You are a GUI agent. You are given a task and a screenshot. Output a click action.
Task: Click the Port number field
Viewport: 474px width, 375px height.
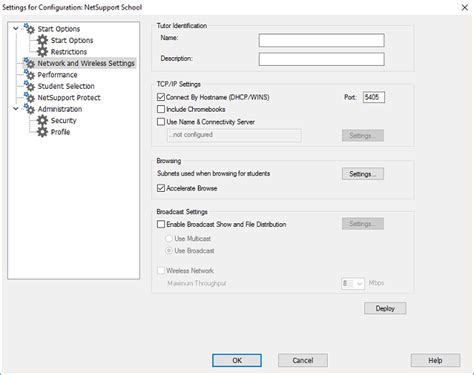374,97
